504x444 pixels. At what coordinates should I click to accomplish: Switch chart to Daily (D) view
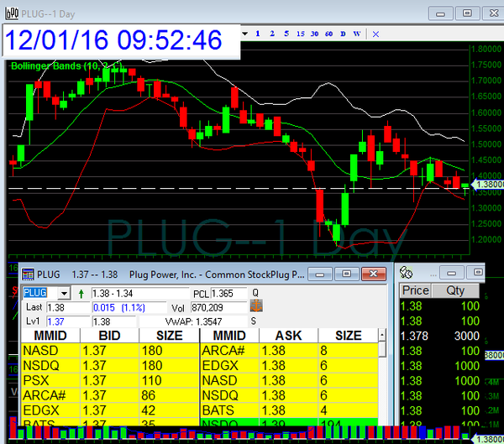[343, 34]
